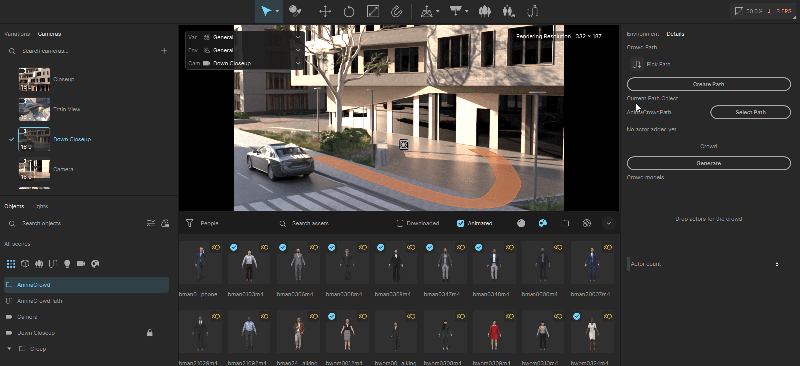This screenshot has height=366, width=800.
Task: Switch to the Details tab
Action: 676,34
